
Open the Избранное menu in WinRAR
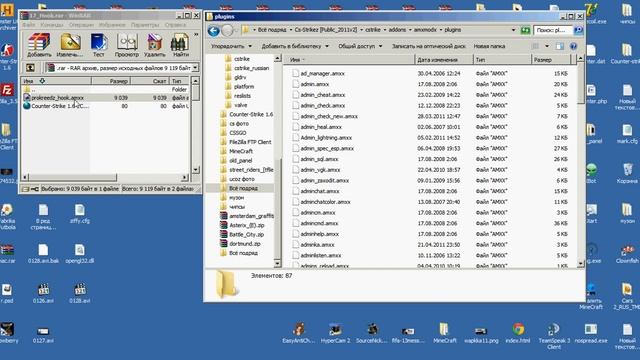(112, 25)
